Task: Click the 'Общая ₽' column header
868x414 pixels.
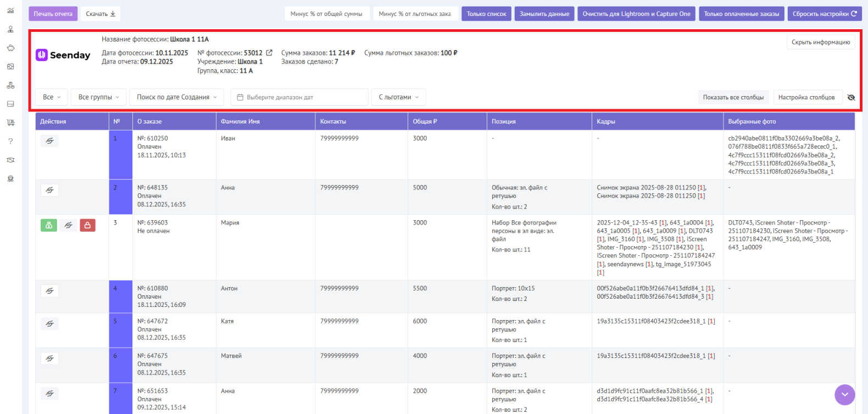Action: point(425,121)
